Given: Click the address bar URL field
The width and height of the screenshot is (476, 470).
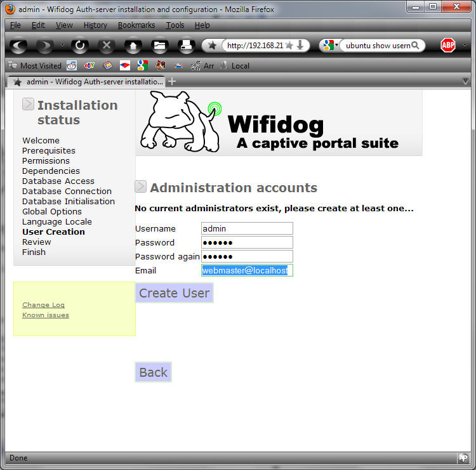Looking at the screenshot, I should click(x=255, y=46).
